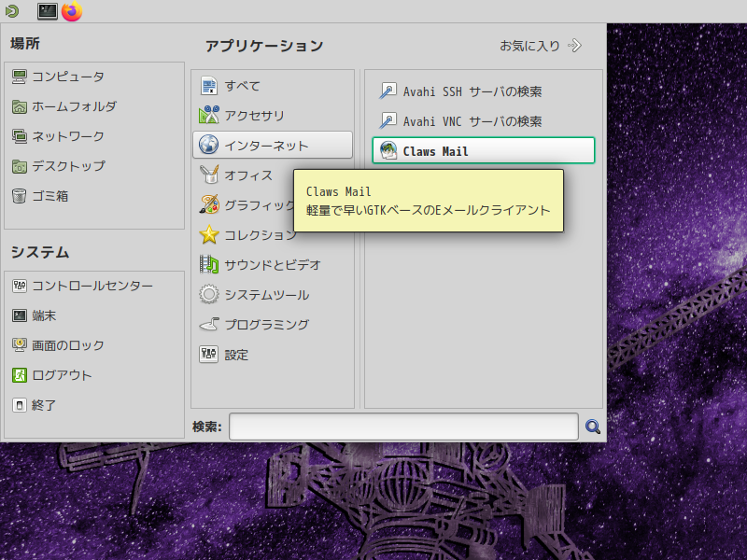Select the アクセサリ category

273,115
